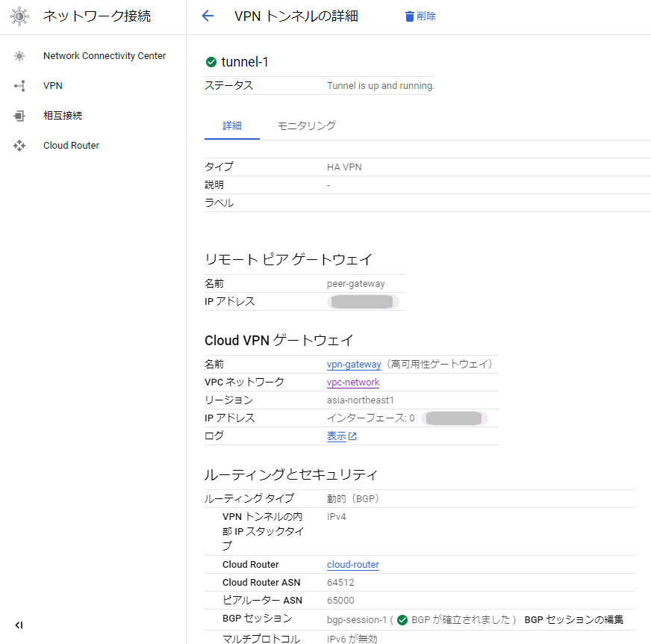Click the Cloud Router sidebar icon

[19, 146]
